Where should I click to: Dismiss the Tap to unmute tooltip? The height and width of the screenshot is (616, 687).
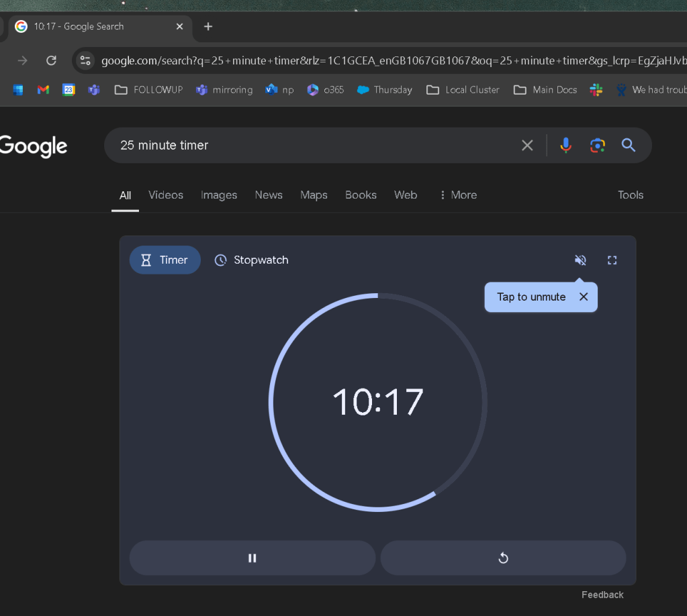[583, 297]
